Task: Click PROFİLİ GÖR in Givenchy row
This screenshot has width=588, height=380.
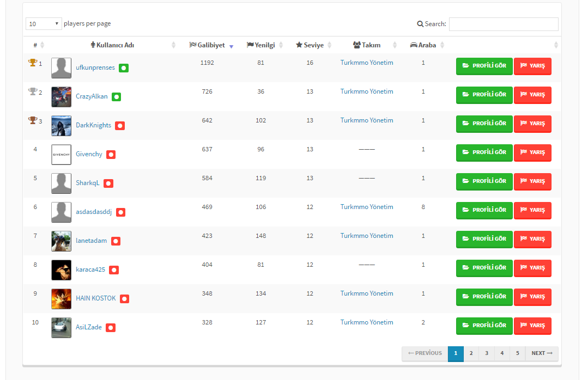Action: pyautogui.click(x=484, y=152)
